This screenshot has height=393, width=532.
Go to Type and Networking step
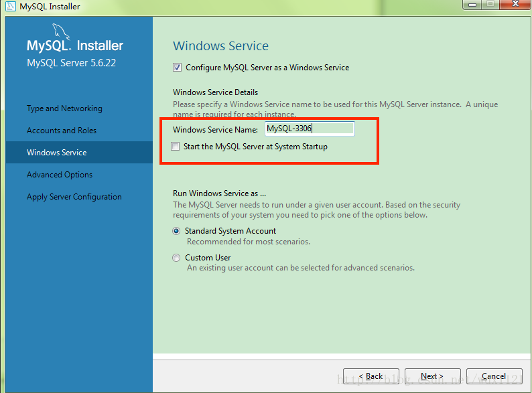coord(64,108)
